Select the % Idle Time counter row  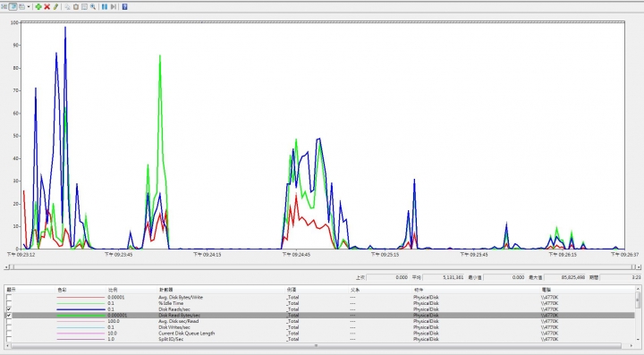[320, 303]
